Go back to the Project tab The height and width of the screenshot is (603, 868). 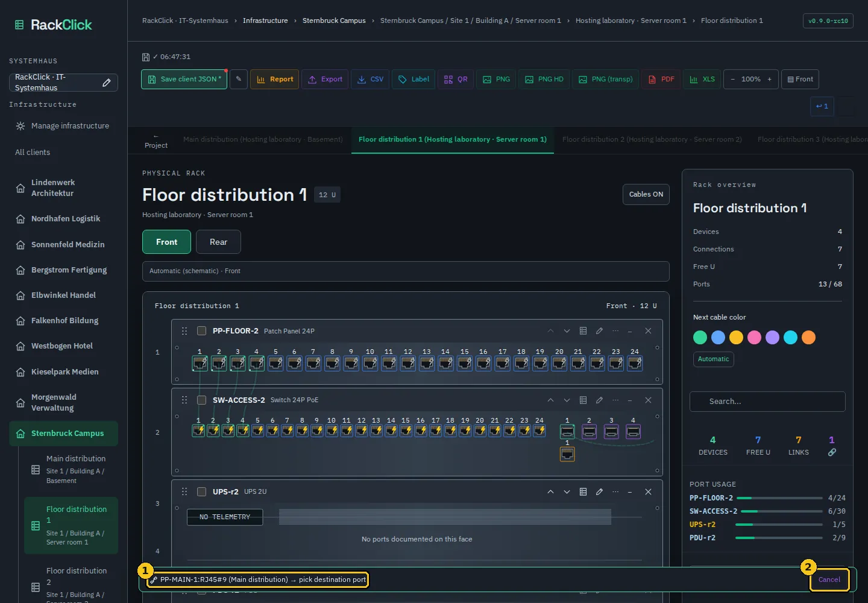coord(156,140)
